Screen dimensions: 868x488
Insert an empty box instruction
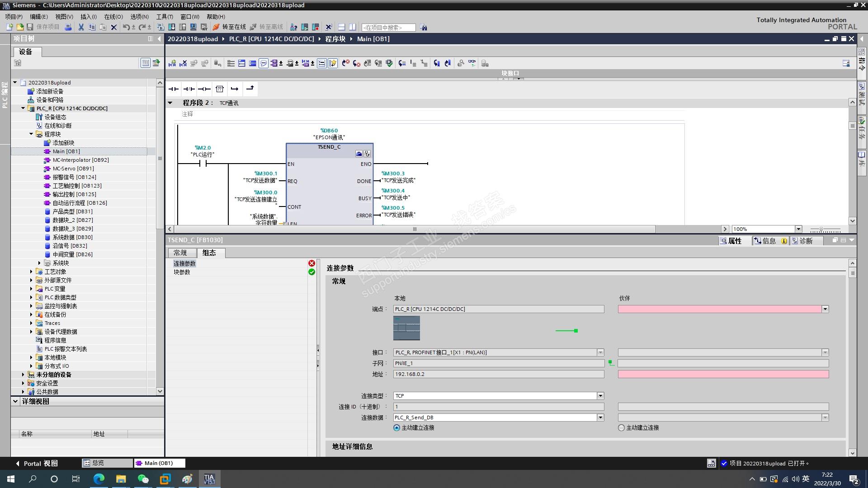tap(220, 89)
